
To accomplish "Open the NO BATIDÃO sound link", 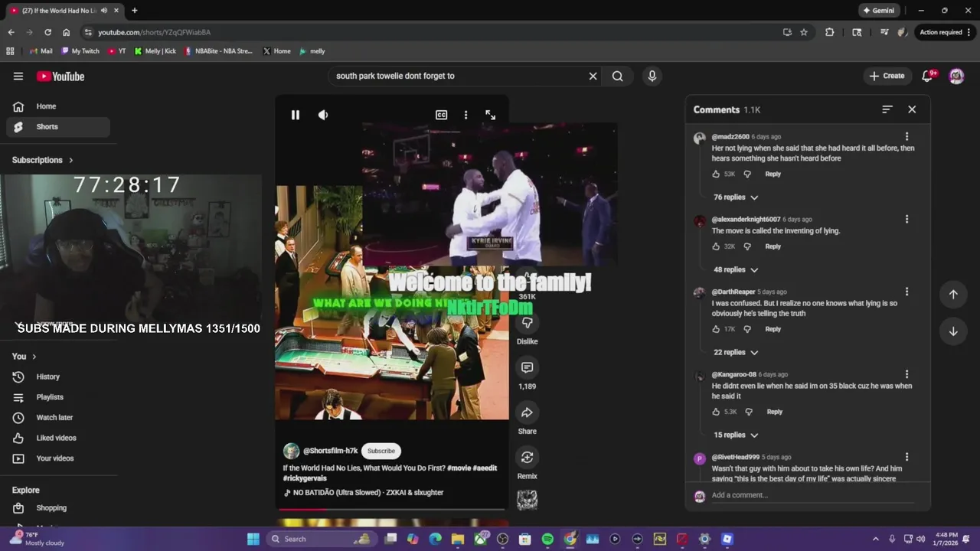I will (367, 493).
